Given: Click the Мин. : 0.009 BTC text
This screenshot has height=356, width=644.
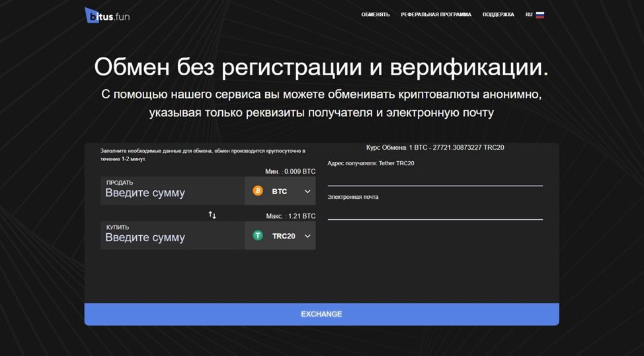Looking at the screenshot, I should 290,172.
